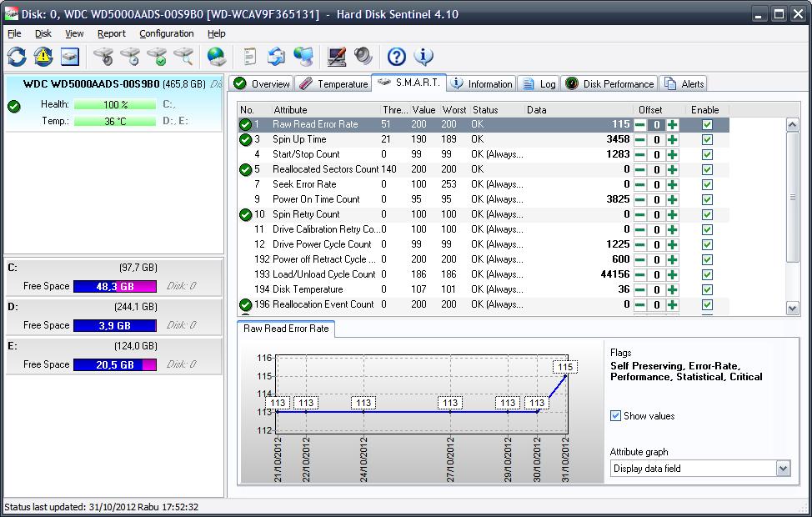The width and height of the screenshot is (812, 517).
Task: Decrease offset for Disk Temperature
Action: click(640, 289)
